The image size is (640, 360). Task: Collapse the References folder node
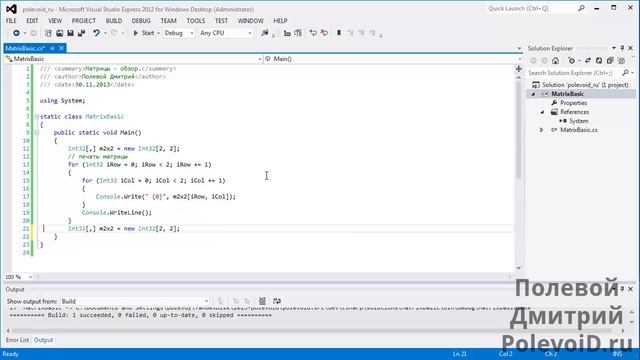[542, 112]
